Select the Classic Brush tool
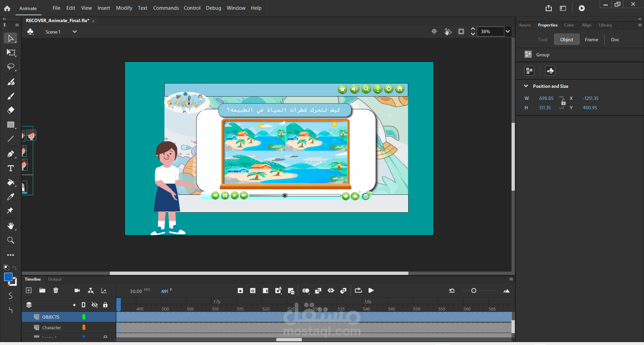The image size is (644, 345). coord(11,96)
